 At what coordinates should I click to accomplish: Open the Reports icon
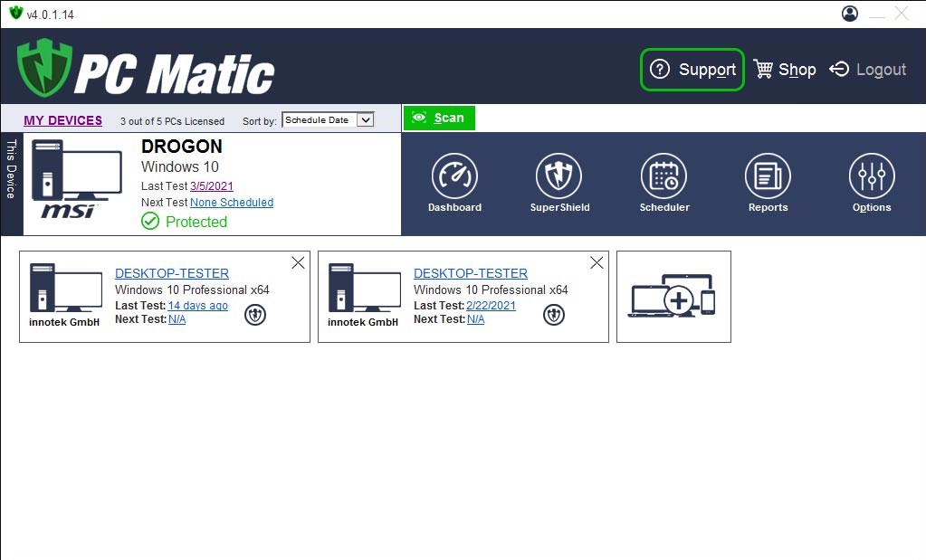pyautogui.click(x=768, y=176)
